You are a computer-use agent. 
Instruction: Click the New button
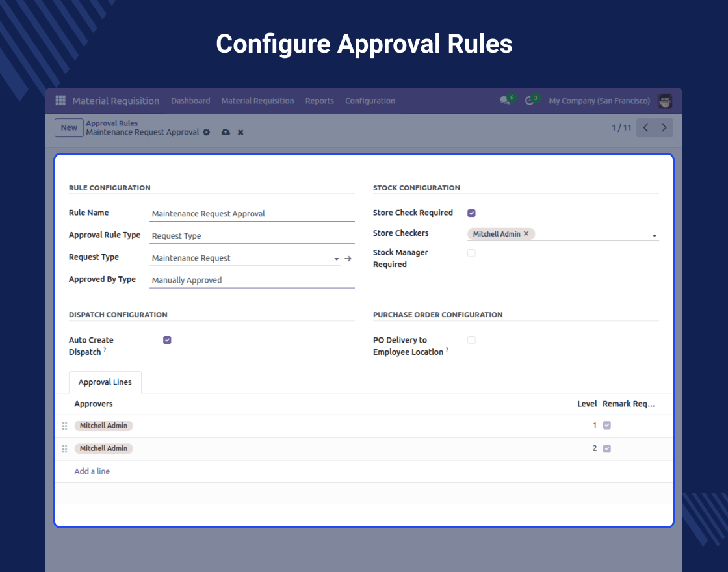[69, 127]
